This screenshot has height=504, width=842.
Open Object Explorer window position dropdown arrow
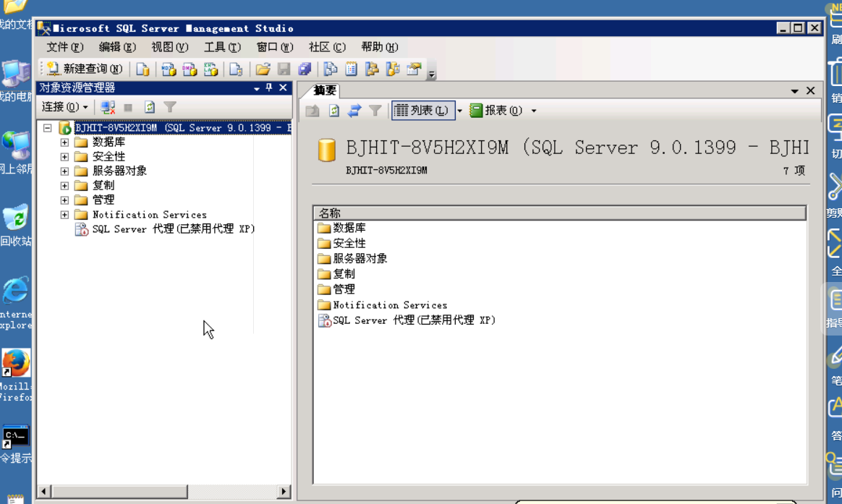pyautogui.click(x=257, y=88)
